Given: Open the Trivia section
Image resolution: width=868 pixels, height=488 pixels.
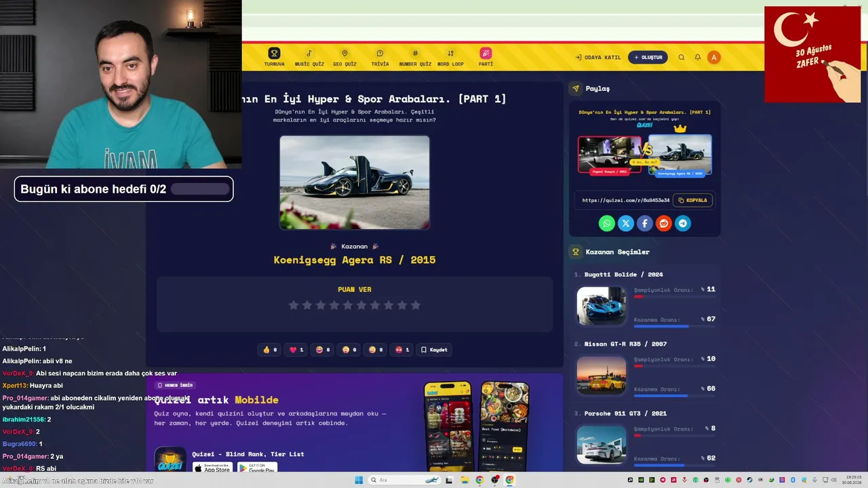Looking at the screenshot, I should (380, 57).
